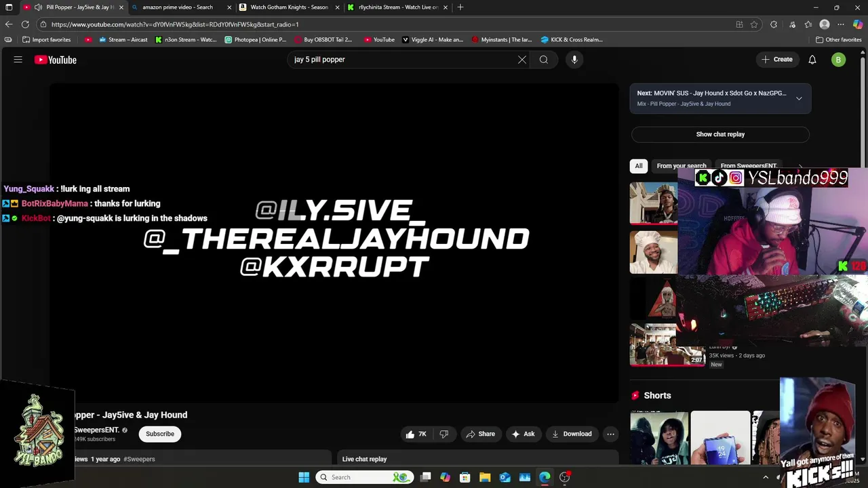Open File Explorer from taskbar
The width and height of the screenshot is (868, 488).
coord(485,477)
